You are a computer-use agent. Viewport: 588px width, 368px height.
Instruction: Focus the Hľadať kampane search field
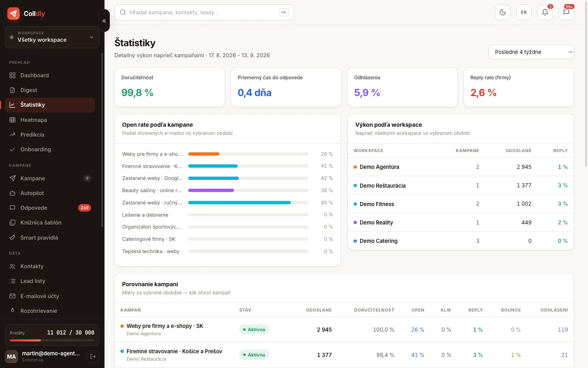pyautogui.click(x=204, y=12)
